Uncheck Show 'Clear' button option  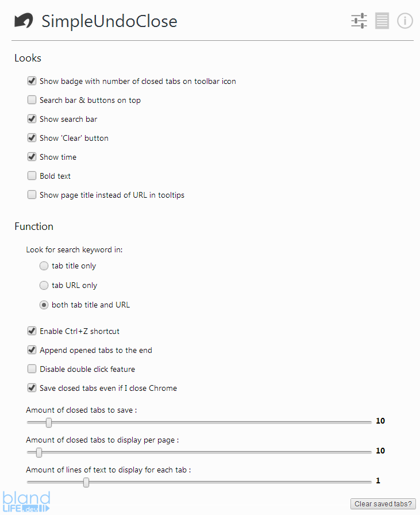click(32, 138)
